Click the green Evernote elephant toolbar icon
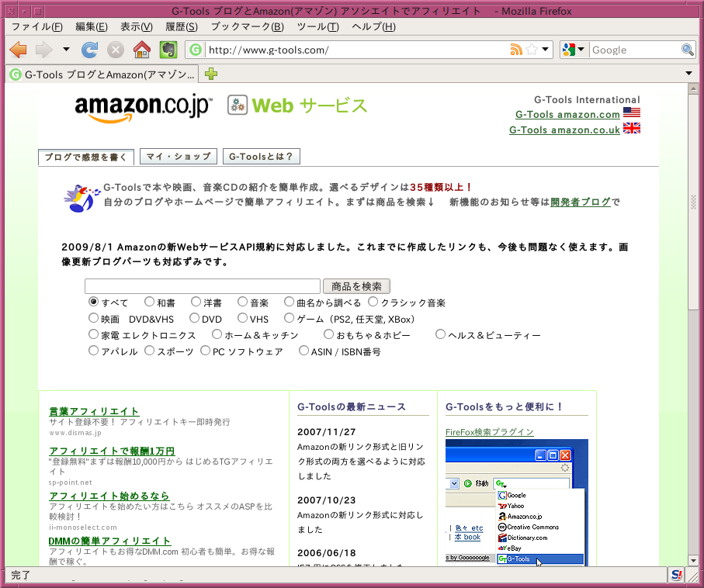The width and height of the screenshot is (704, 588). [x=168, y=50]
